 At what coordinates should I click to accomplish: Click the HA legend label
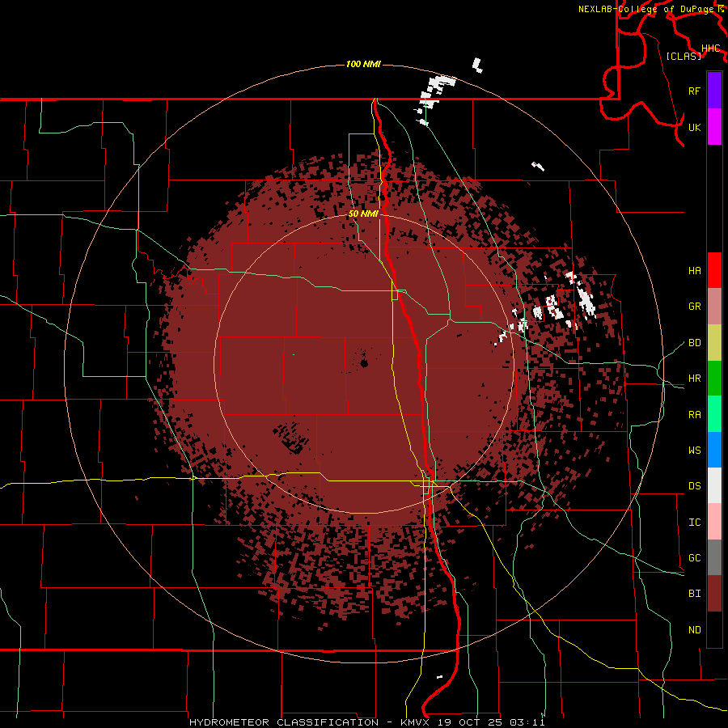[x=694, y=270]
